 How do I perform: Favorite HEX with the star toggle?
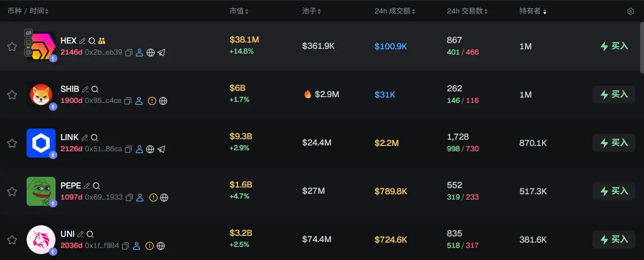pos(12,46)
